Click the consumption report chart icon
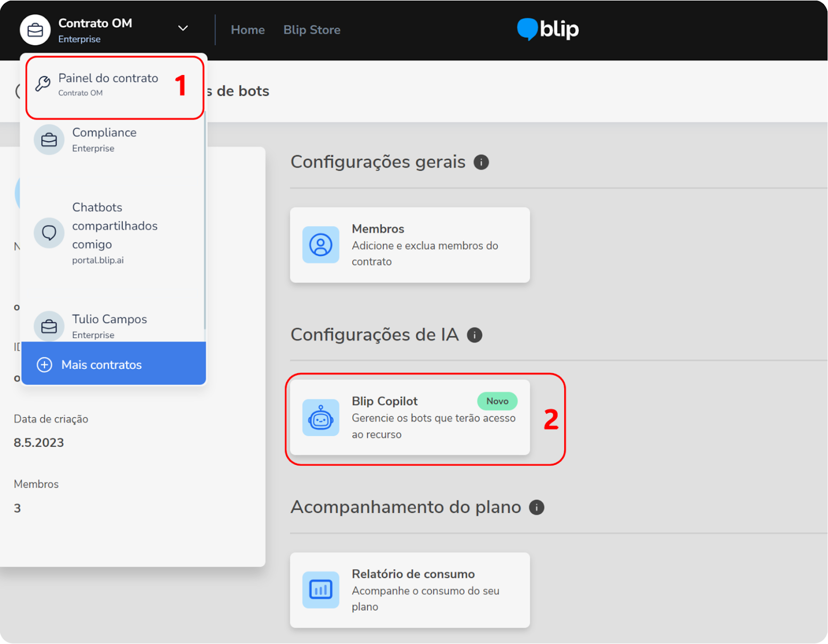The image size is (828, 644). coord(321,590)
